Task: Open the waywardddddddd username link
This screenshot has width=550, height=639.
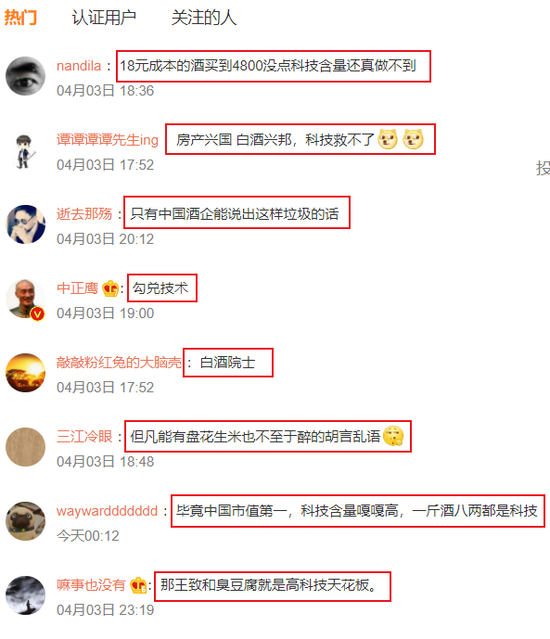Action: pyautogui.click(x=107, y=511)
